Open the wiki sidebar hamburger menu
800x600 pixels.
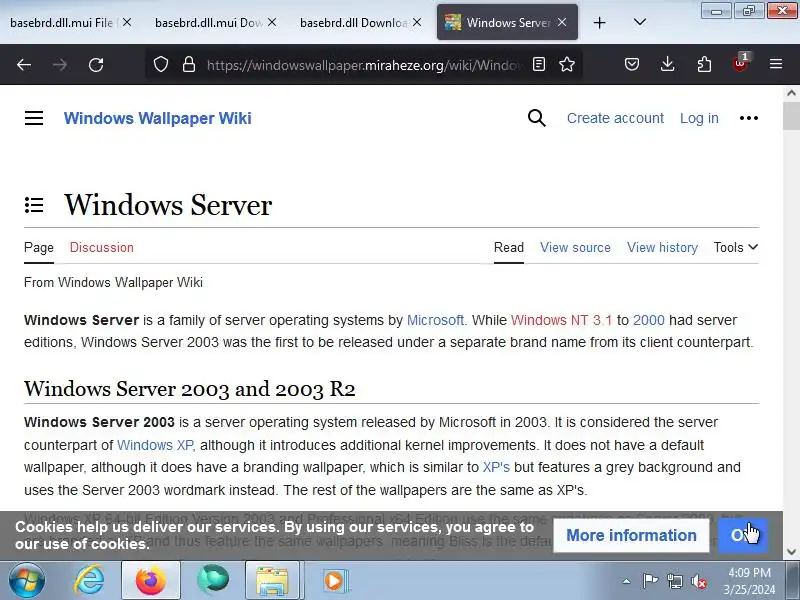pyautogui.click(x=34, y=118)
